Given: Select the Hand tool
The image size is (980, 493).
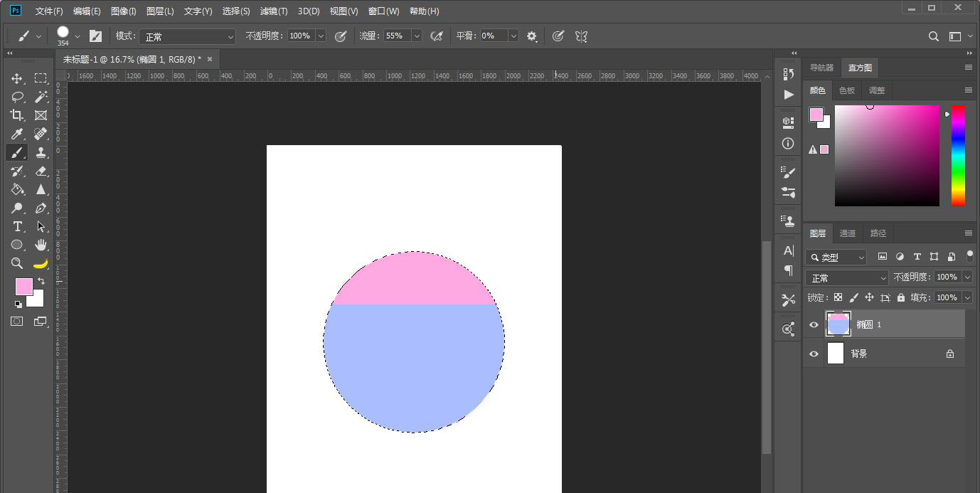Looking at the screenshot, I should [x=41, y=245].
